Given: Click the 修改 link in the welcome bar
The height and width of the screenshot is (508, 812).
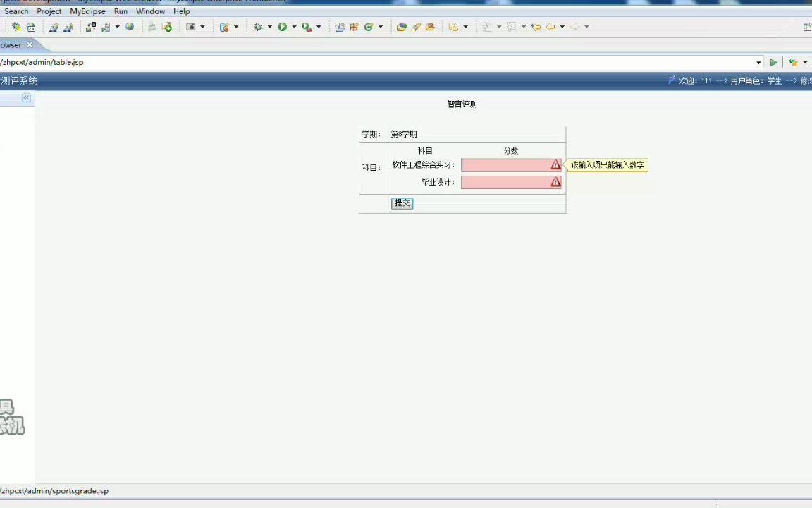Looking at the screenshot, I should click(x=806, y=80).
